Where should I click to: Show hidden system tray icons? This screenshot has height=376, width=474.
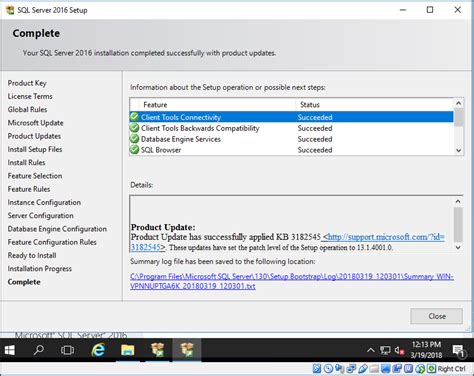click(x=370, y=350)
